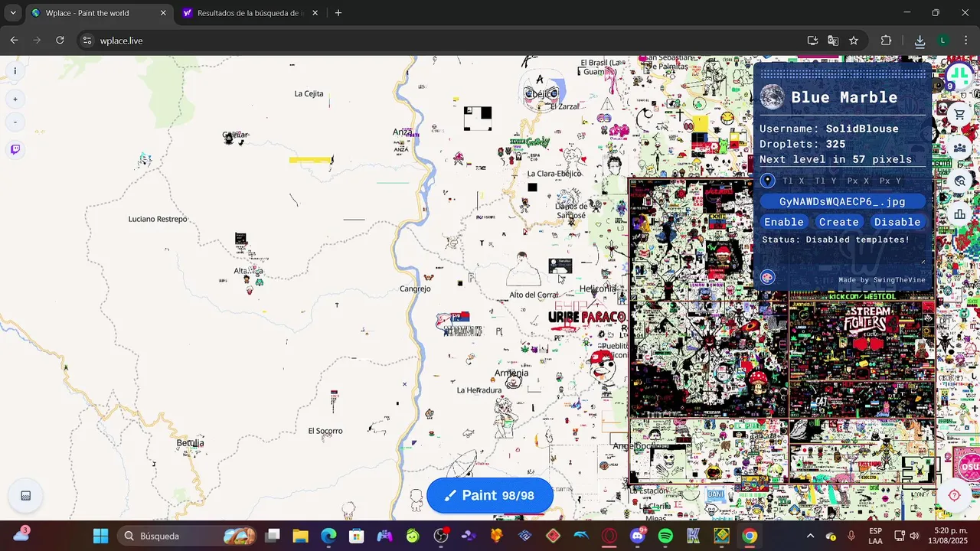
Task: Click the location compass button
Action: [x=954, y=495]
